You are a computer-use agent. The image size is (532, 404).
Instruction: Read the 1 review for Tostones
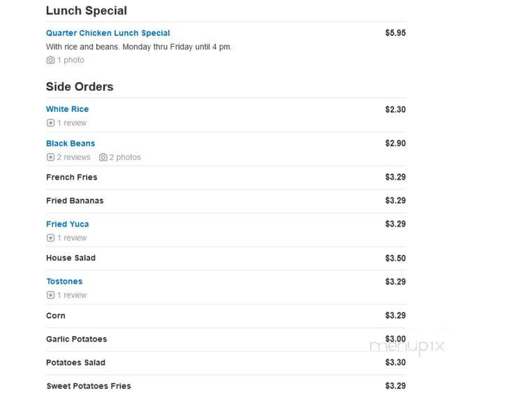(72, 295)
